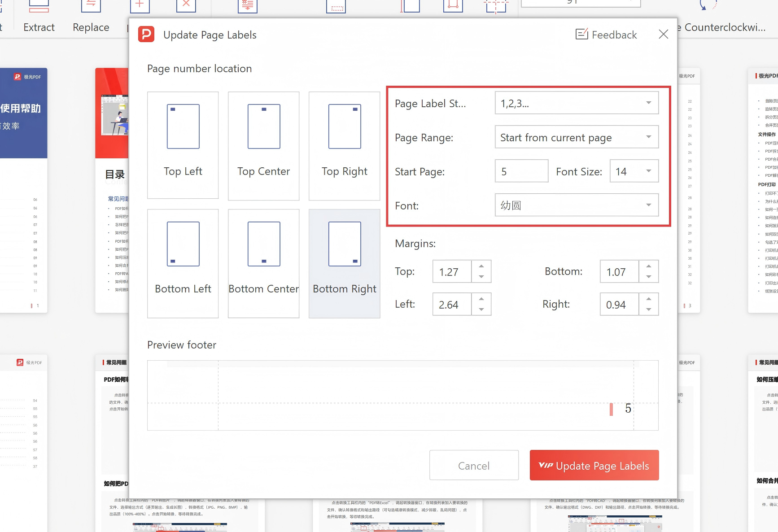Image resolution: width=778 pixels, height=532 pixels.
Task: Click the footer preview area
Action: coord(402,395)
